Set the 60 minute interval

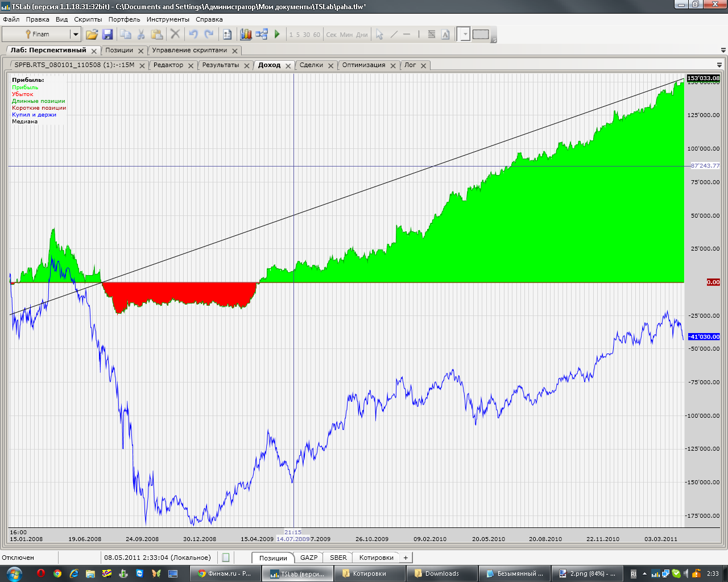point(317,35)
